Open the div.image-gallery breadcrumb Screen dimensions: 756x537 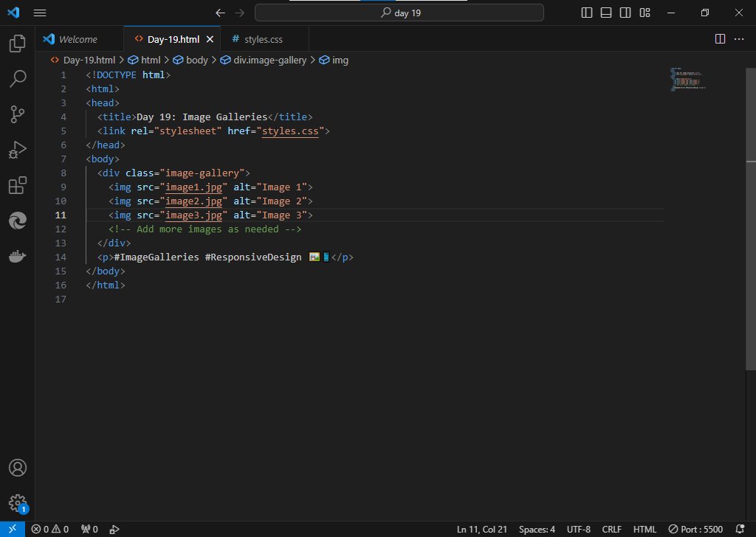[264, 60]
